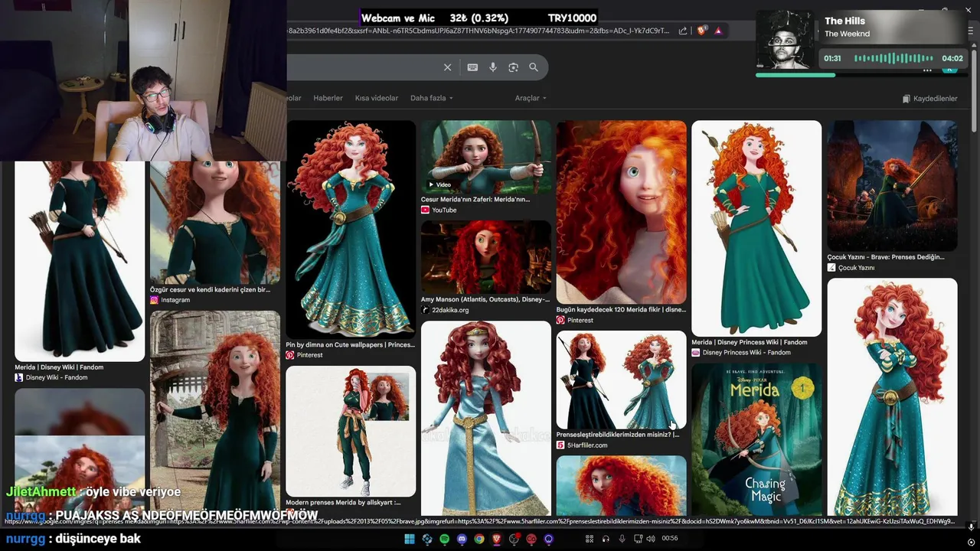Clear the Google search box with the X icon
This screenshot has width=980, height=551.
(x=448, y=67)
